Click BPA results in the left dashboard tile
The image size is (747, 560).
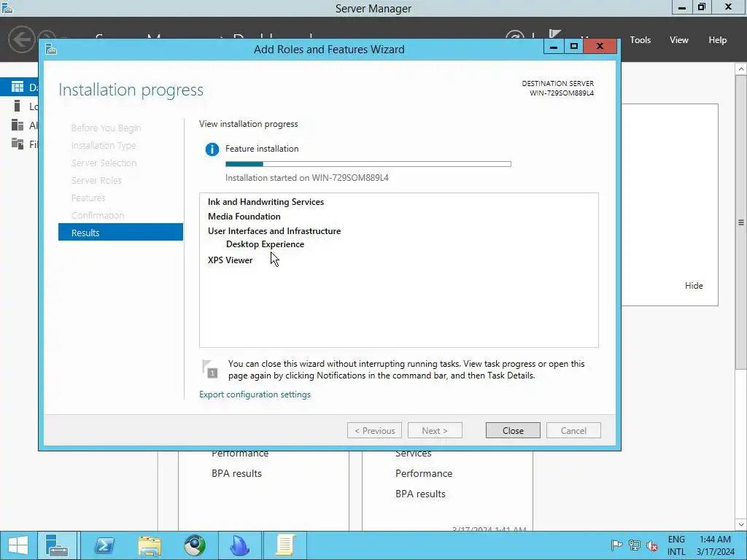(237, 473)
